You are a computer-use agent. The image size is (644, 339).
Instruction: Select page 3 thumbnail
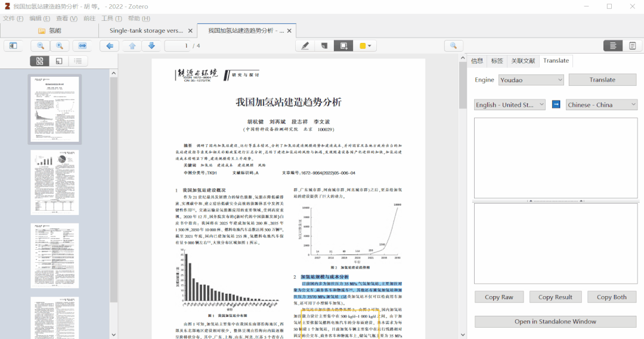click(x=55, y=256)
